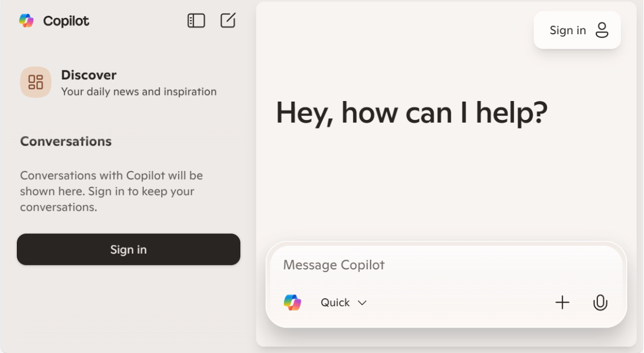Open the Quick mode dropdown
Image resolution: width=644 pixels, height=353 pixels.
point(335,302)
